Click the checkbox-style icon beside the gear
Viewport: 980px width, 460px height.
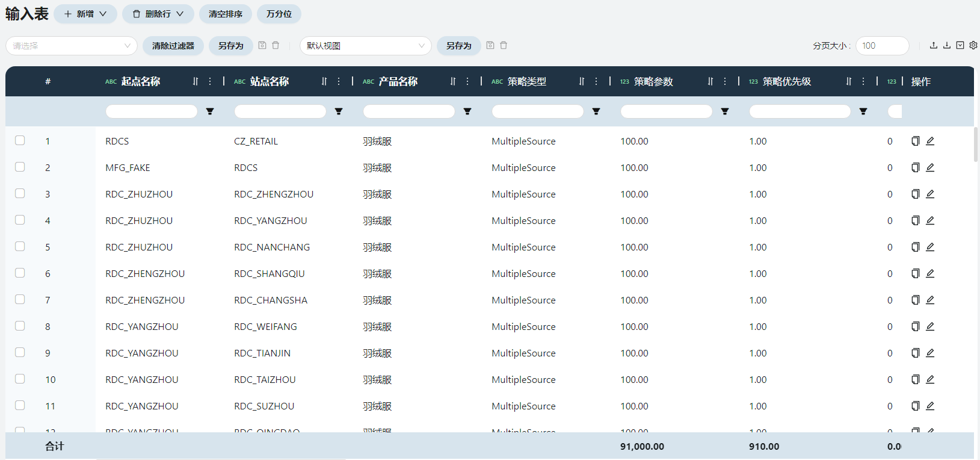click(960, 45)
